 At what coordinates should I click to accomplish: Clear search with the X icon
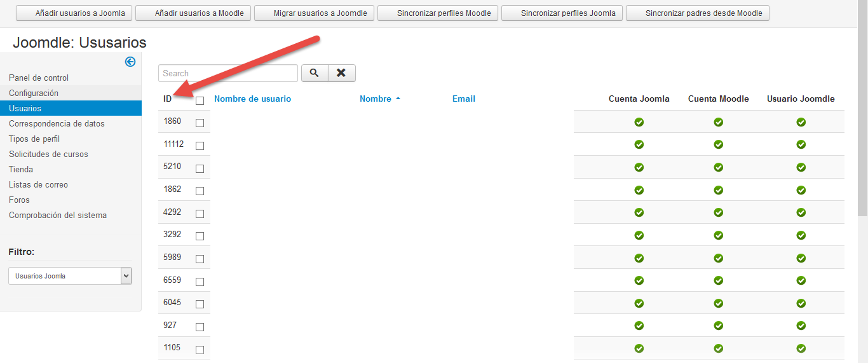[341, 73]
